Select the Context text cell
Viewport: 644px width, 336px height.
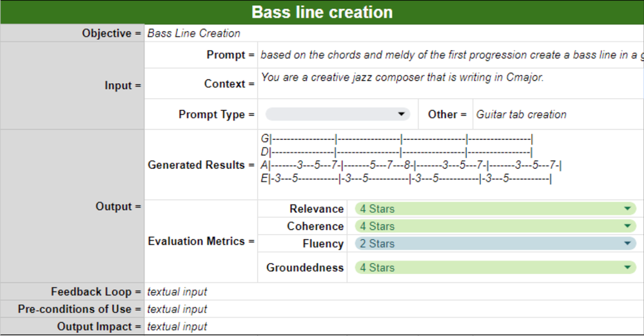[450, 83]
